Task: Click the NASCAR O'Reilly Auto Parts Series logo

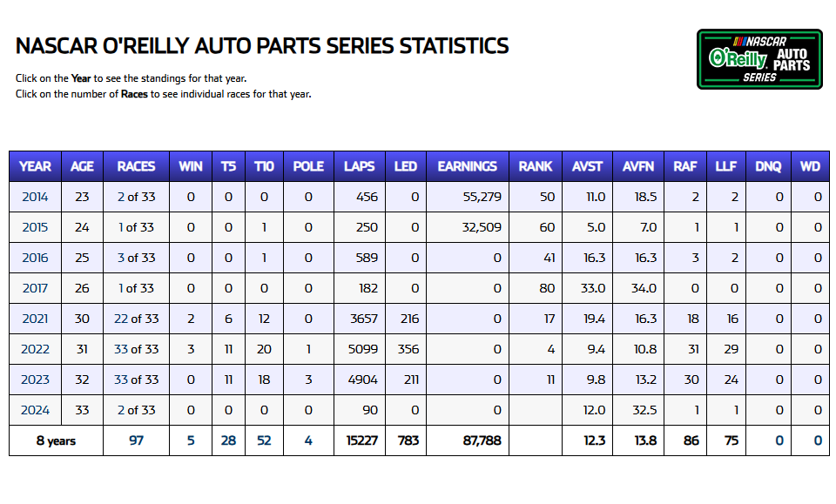Action: tap(759, 59)
